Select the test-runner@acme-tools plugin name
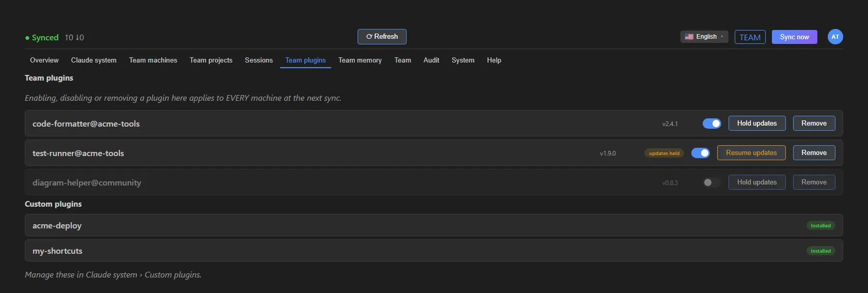The image size is (868, 293). tap(78, 153)
